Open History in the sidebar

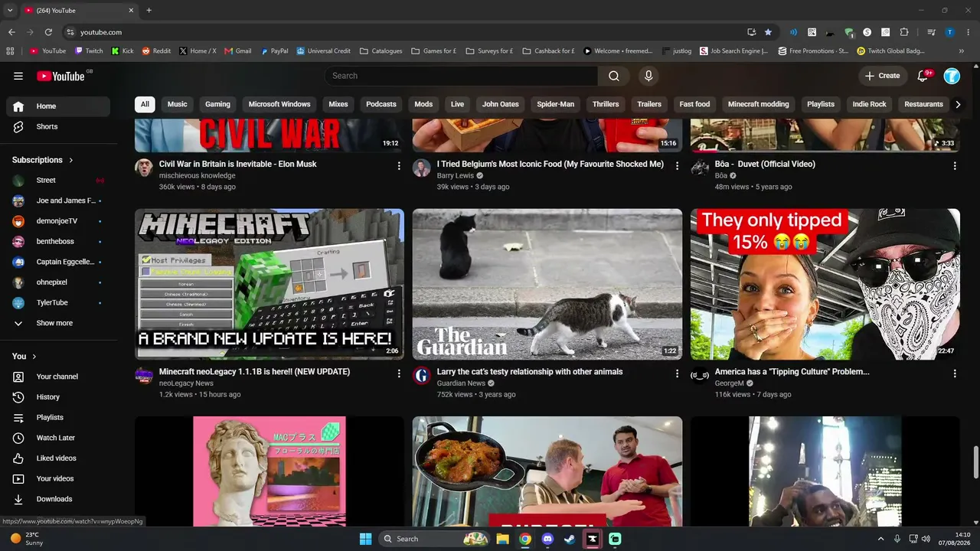coord(58,397)
